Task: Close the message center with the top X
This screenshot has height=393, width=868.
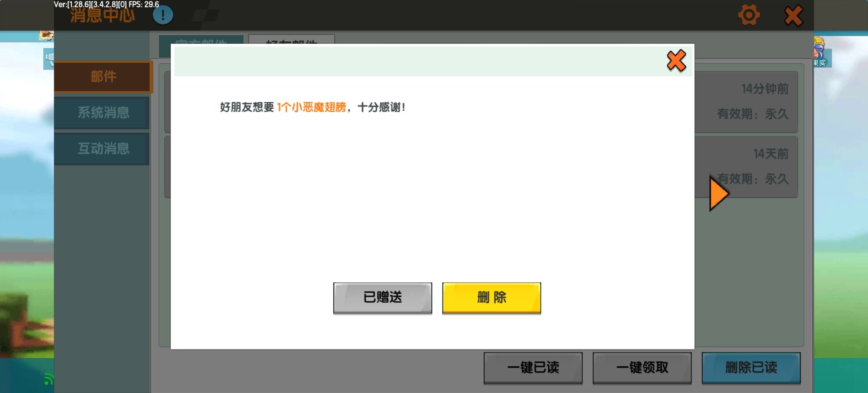Action: pyautogui.click(x=793, y=16)
